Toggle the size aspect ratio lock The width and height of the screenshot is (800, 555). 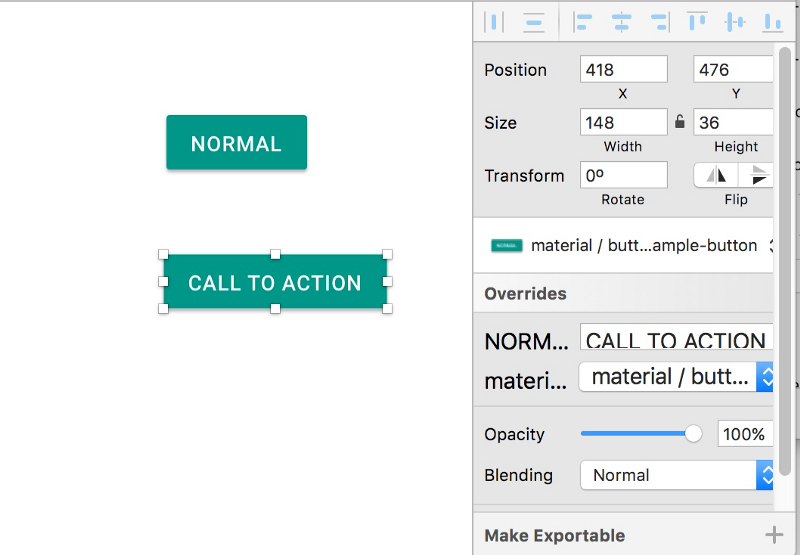click(680, 122)
